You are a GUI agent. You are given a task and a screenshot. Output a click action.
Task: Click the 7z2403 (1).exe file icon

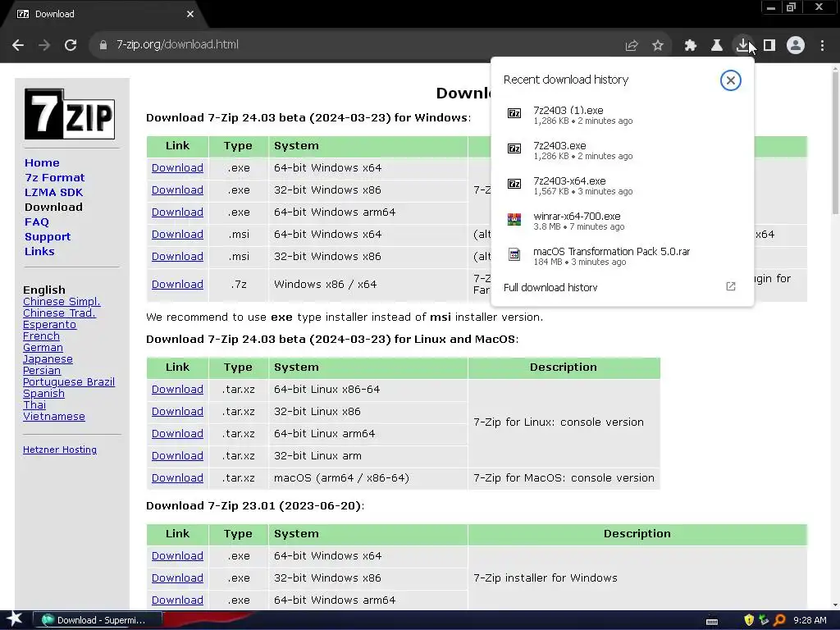pyautogui.click(x=514, y=113)
